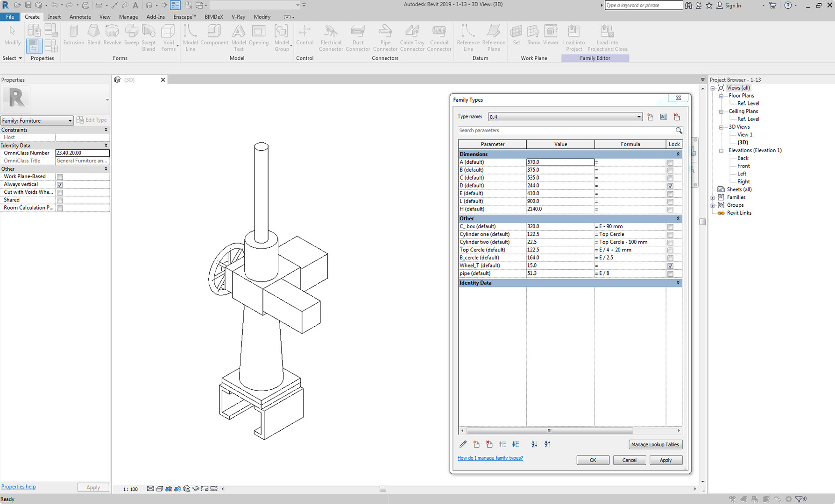Viewport: 835px width, 504px height.
Task: Click the search parameters magnifier icon
Action: (x=679, y=131)
